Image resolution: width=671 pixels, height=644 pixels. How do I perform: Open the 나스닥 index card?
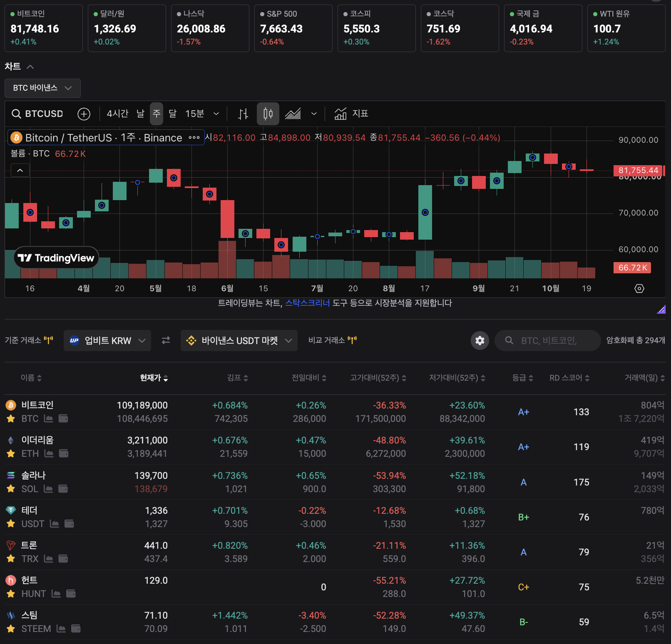tap(210, 28)
